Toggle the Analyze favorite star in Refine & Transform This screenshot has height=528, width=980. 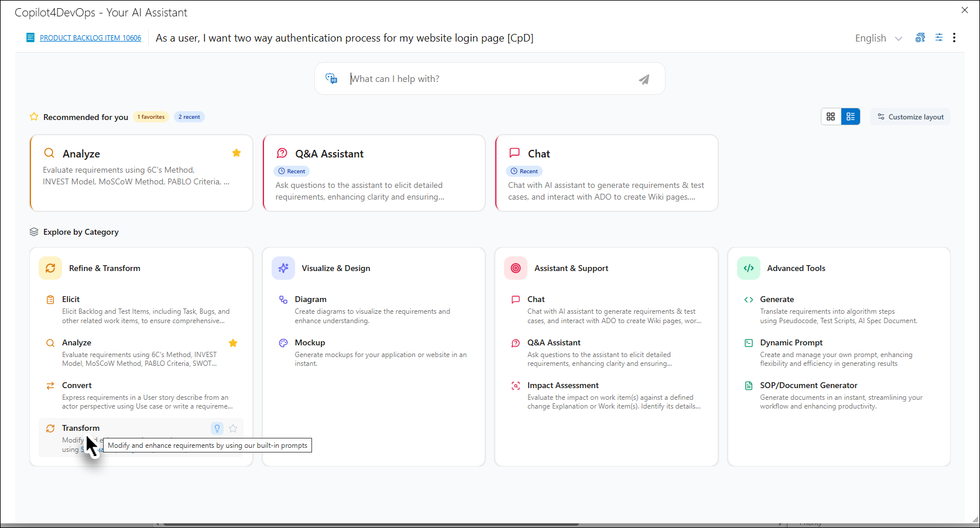pos(233,343)
